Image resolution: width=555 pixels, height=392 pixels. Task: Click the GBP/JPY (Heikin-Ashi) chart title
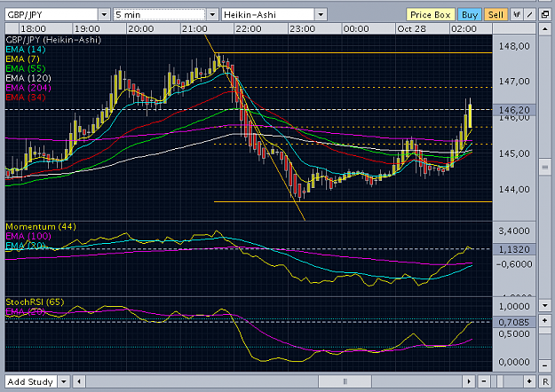point(53,40)
